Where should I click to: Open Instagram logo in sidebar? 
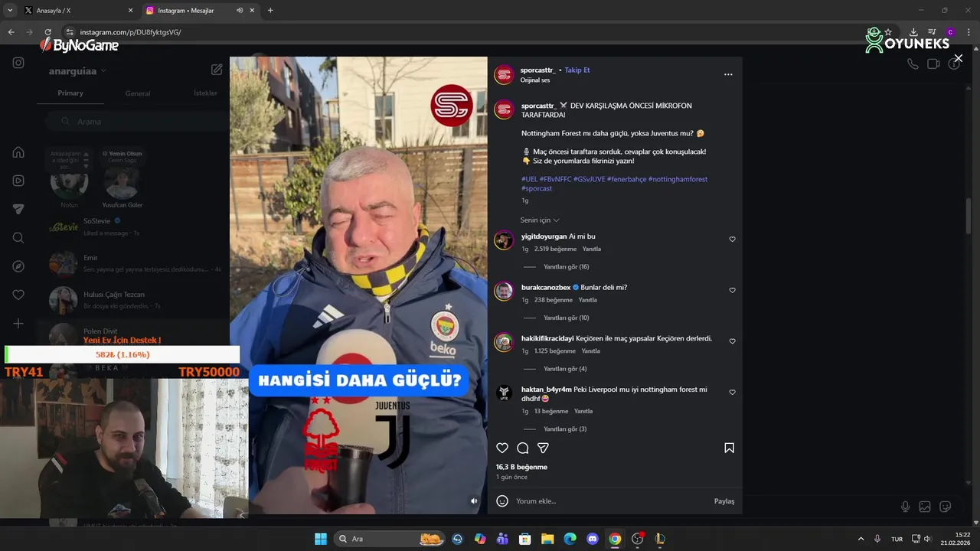pyautogui.click(x=18, y=64)
